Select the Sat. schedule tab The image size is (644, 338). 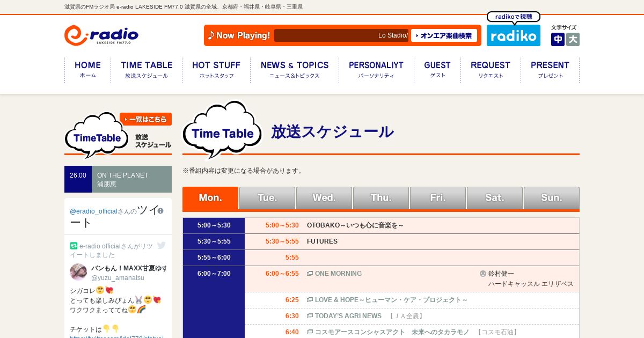click(x=495, y=198)
